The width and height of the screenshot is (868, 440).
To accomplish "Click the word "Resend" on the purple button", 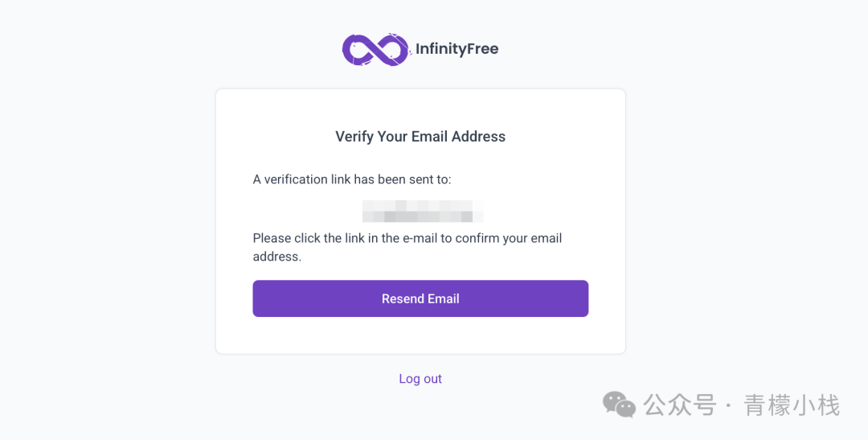I will 403,298.
